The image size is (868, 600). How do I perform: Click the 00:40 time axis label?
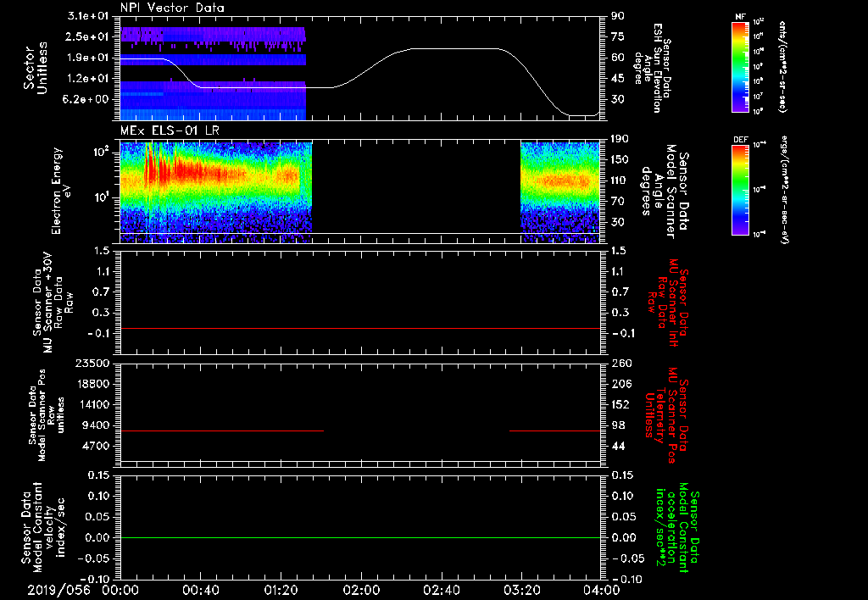[200, 590]
